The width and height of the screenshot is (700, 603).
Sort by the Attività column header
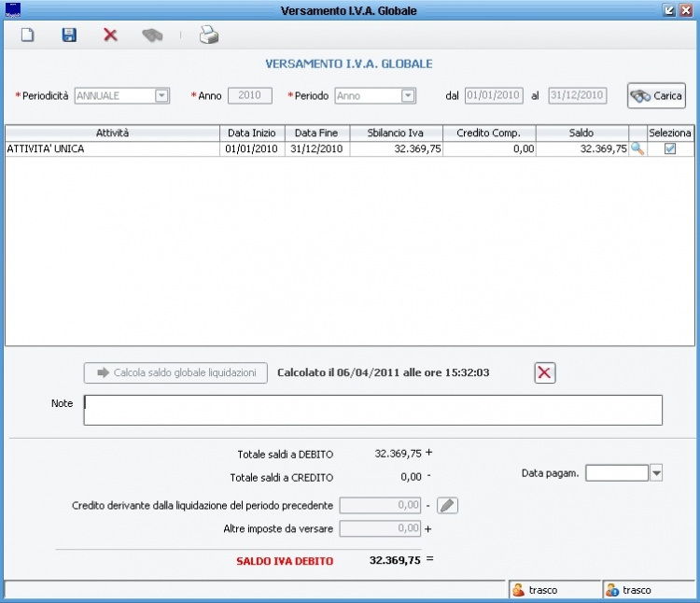pos(112,133)
